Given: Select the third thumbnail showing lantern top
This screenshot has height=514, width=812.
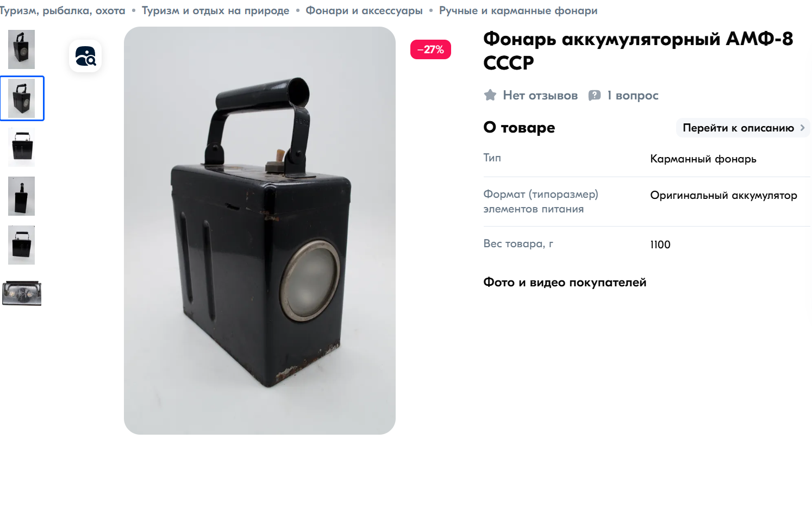Looking at the screenshot, I should pyautogui.click(x=22, y=147).
